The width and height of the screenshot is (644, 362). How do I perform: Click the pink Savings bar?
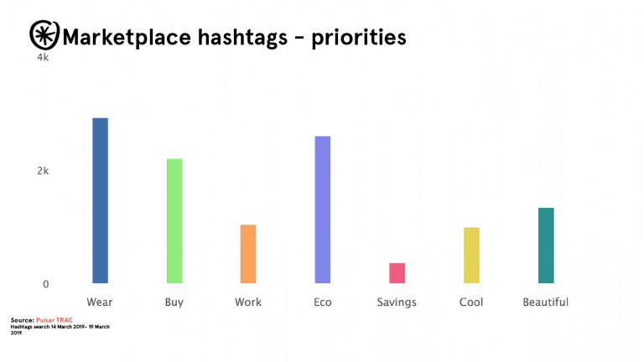point(397,273)
